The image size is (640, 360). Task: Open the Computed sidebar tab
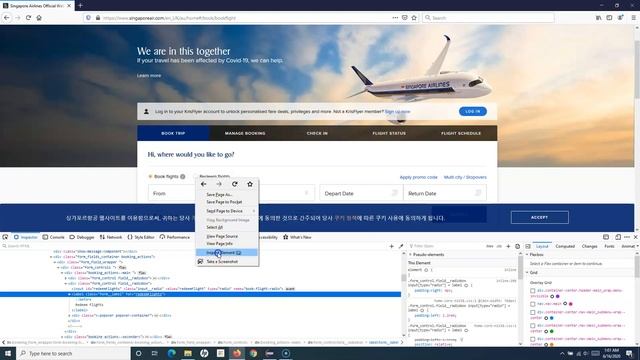pyautogui.click(x=565, y=247)
